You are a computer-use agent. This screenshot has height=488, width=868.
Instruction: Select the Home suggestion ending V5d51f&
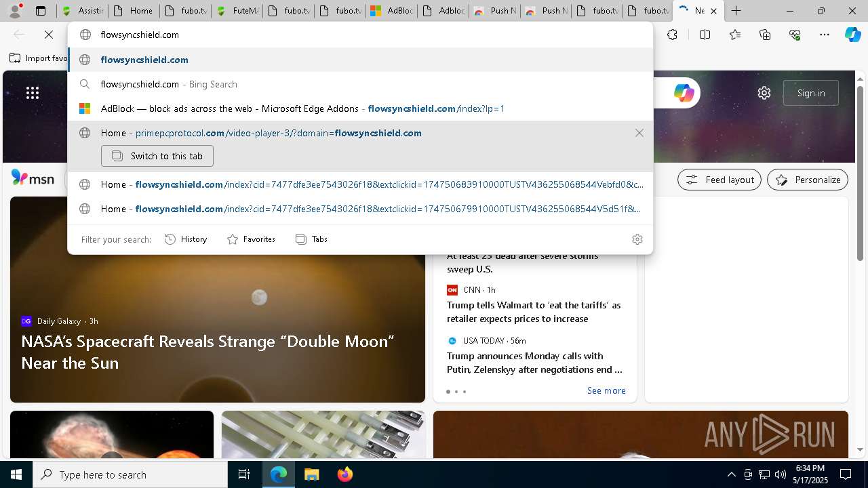tap(361, 209)
